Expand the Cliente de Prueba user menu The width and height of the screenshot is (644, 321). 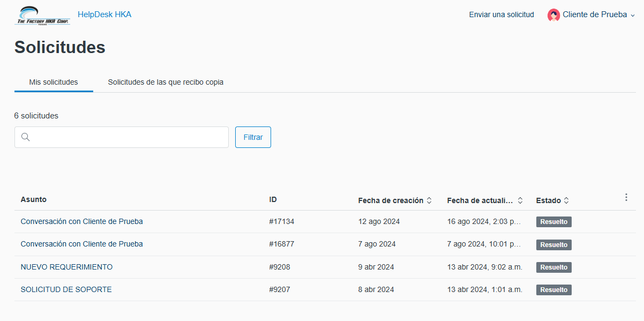coord(632,16)
